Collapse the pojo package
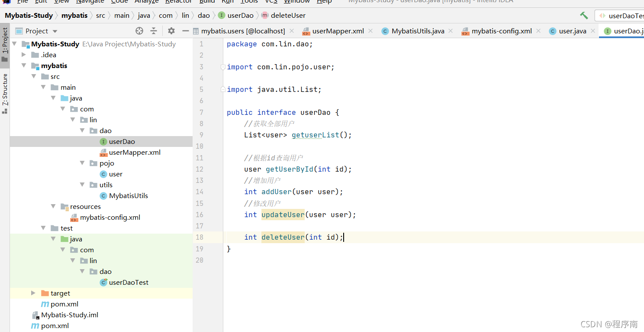 83,163
